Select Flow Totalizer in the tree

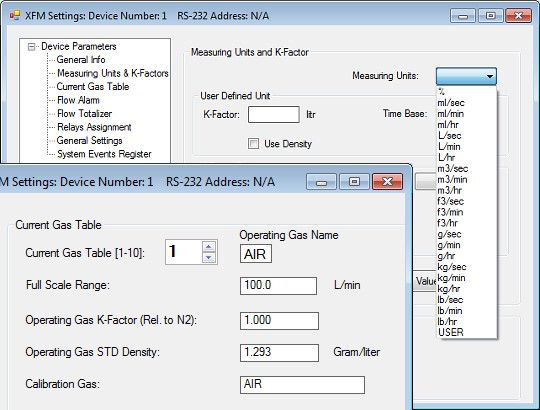coord(84,114)
